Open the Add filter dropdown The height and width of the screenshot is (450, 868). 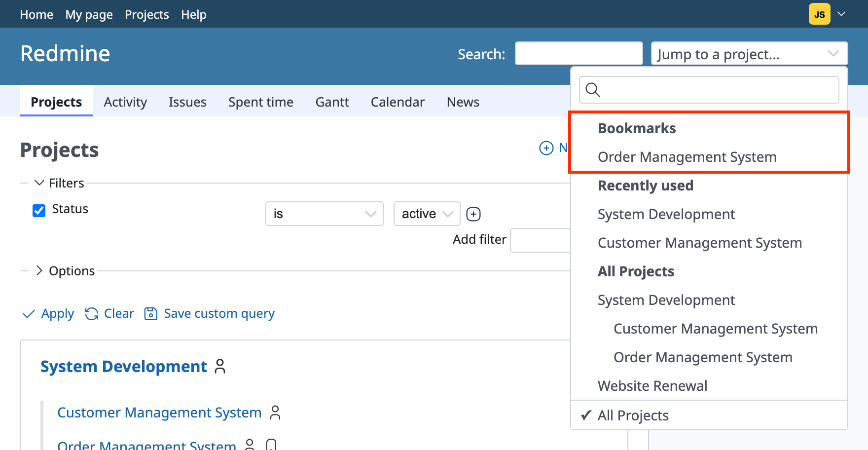click(541, 240)
